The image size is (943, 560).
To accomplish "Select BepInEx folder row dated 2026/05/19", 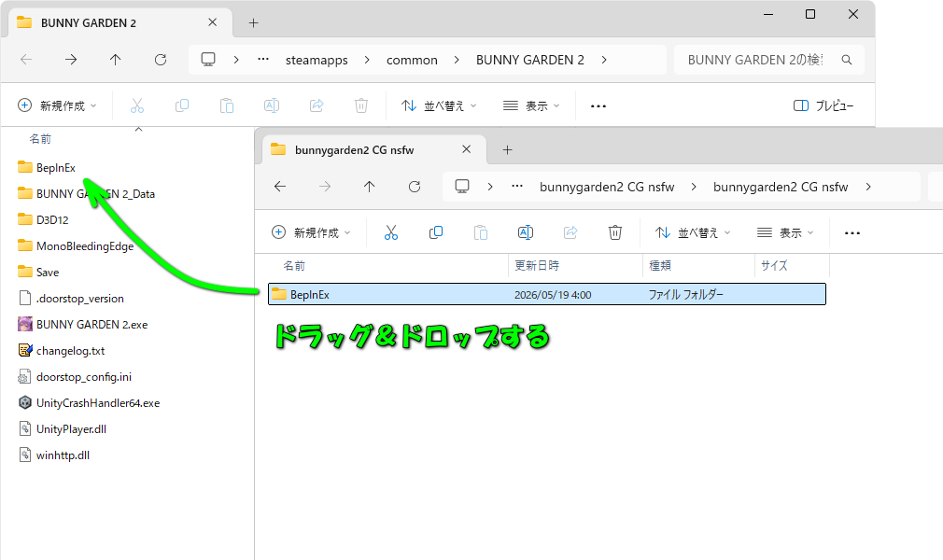I will [547, 295].
